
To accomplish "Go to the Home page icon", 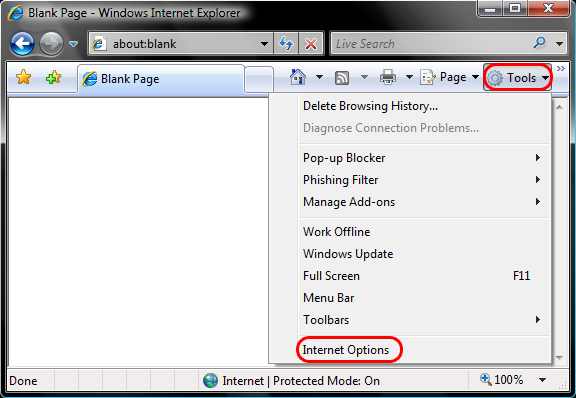I will click(298, 77).
